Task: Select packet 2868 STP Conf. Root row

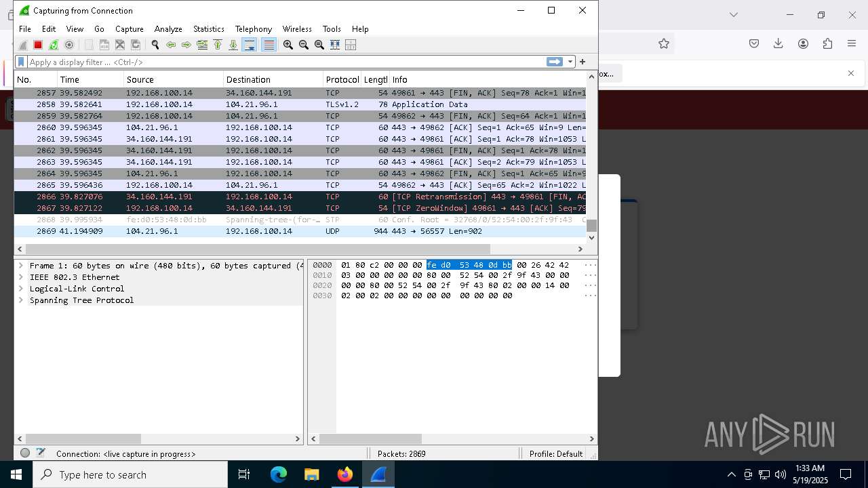Action: (x=300, y=220)
